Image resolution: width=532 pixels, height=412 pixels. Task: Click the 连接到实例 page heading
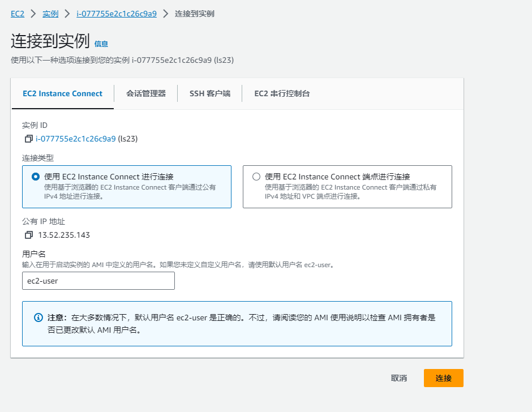pos(50,41)
